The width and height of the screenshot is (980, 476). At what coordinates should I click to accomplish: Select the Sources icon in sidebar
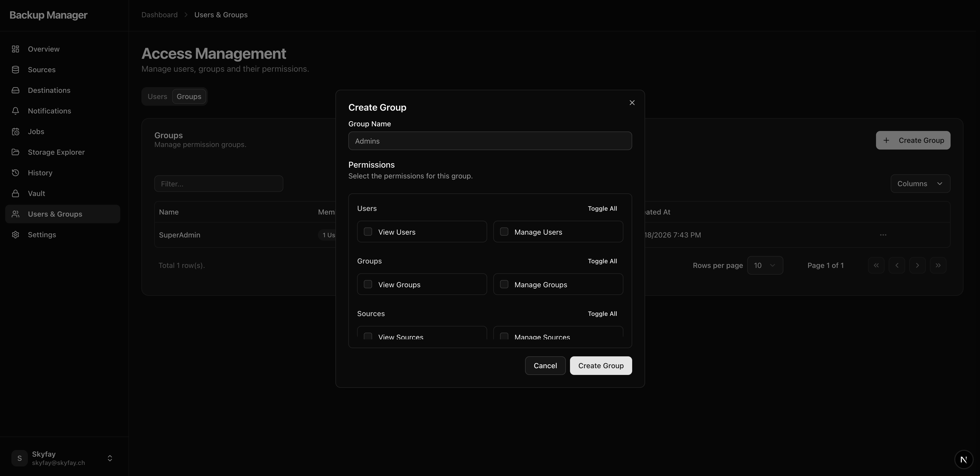pos(15,69)
